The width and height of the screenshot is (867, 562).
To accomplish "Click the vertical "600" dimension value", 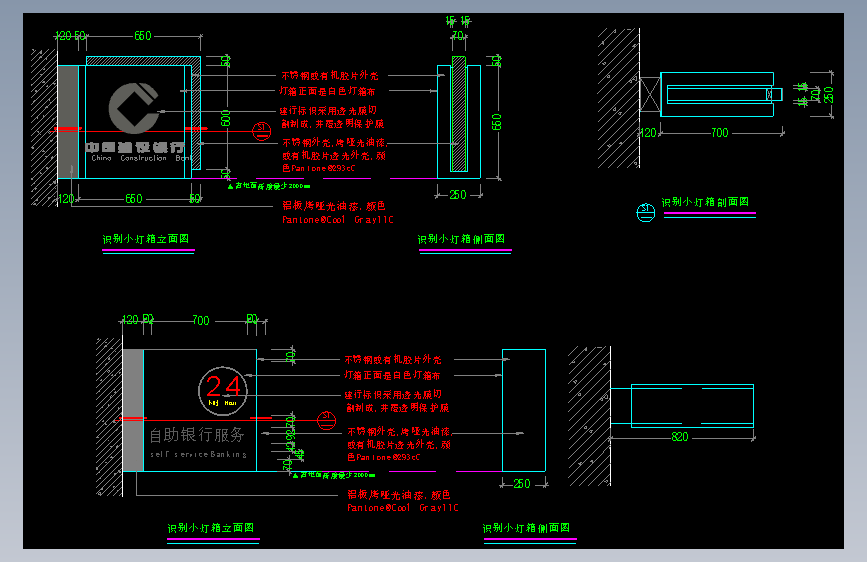I will [225, 118].
